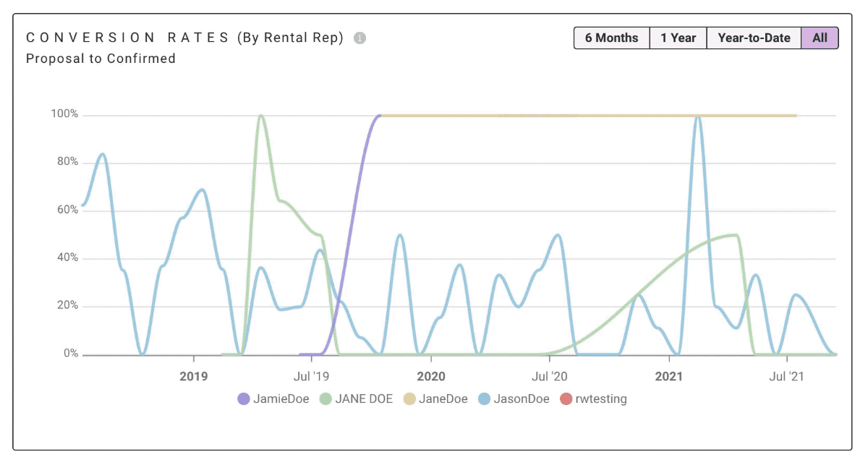The image size is (868, 460).
Task: Toggle the rwtesting legend item
Action: coord(593,399)
